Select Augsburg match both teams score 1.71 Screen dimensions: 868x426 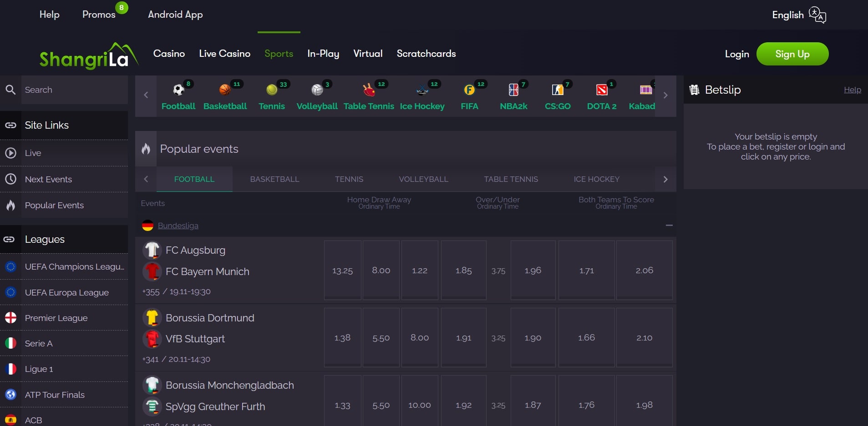587,271
